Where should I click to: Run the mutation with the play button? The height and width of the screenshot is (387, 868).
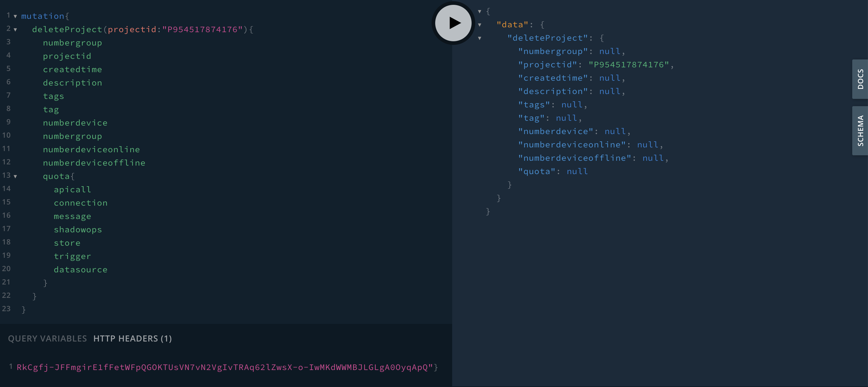click(x=453, y=23)
